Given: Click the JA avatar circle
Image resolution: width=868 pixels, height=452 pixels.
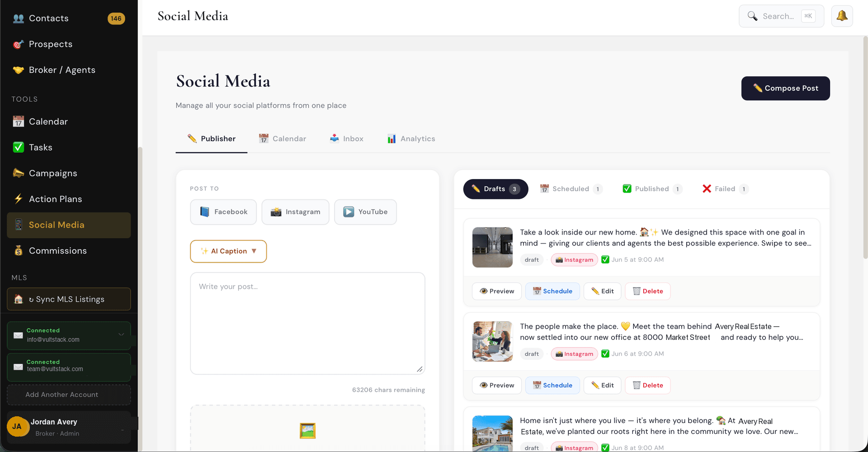Looking at the screenshot, I should 18,427.
